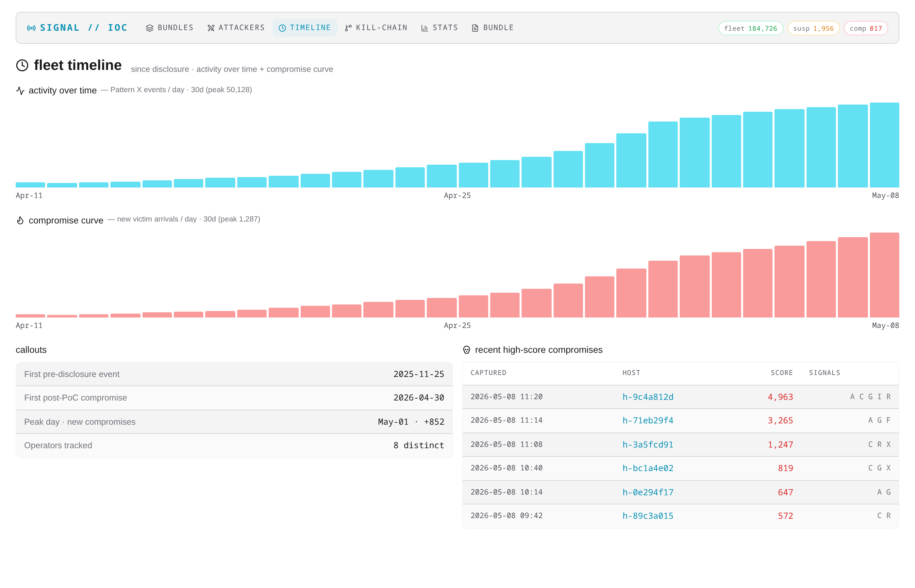Click the Bundle document icon

[x=475, y=28]
